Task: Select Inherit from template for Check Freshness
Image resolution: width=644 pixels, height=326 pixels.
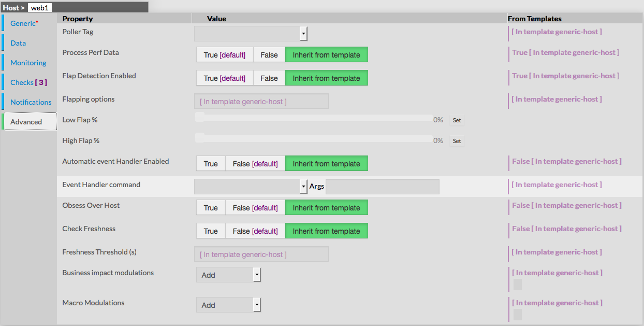Action: 326,231
